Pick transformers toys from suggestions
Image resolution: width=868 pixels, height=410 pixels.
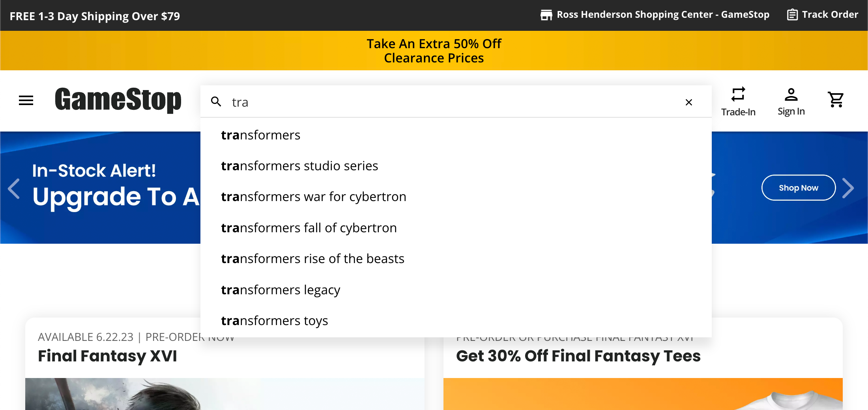[x=274, y=320]
